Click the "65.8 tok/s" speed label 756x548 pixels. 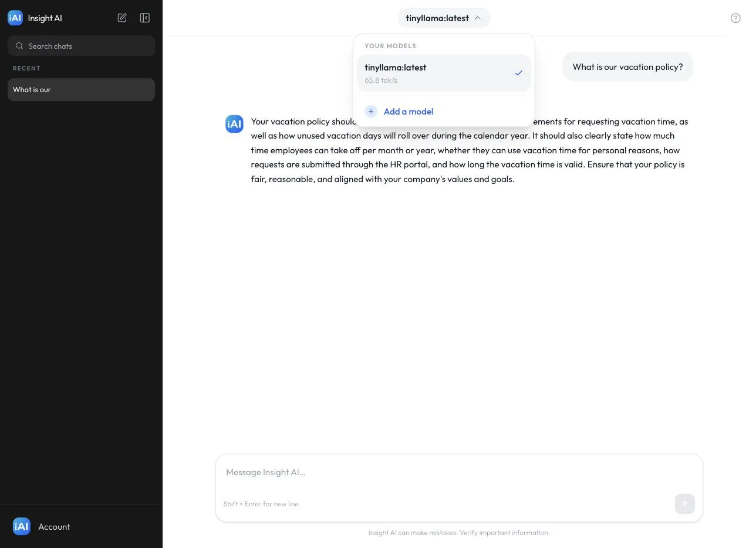pyautogui.click(x=381, y=80)
